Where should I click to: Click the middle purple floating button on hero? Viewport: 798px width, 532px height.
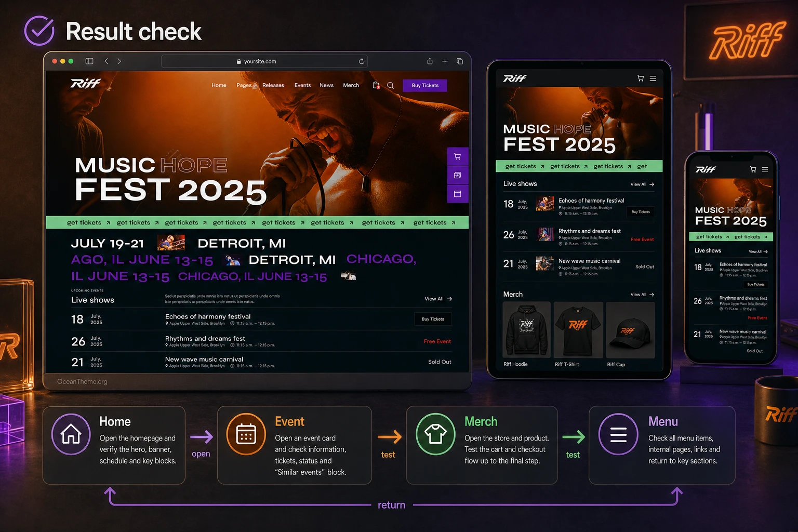point(458,175)
